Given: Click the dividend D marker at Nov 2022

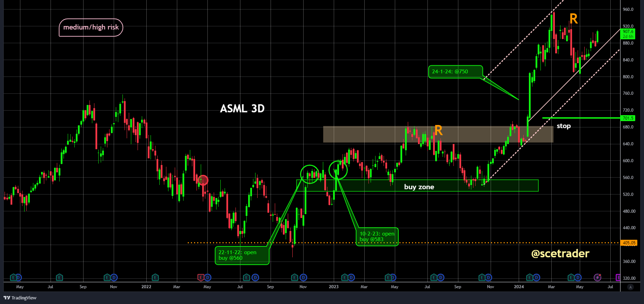Looking at the screenshot, I should pos(304,278).
